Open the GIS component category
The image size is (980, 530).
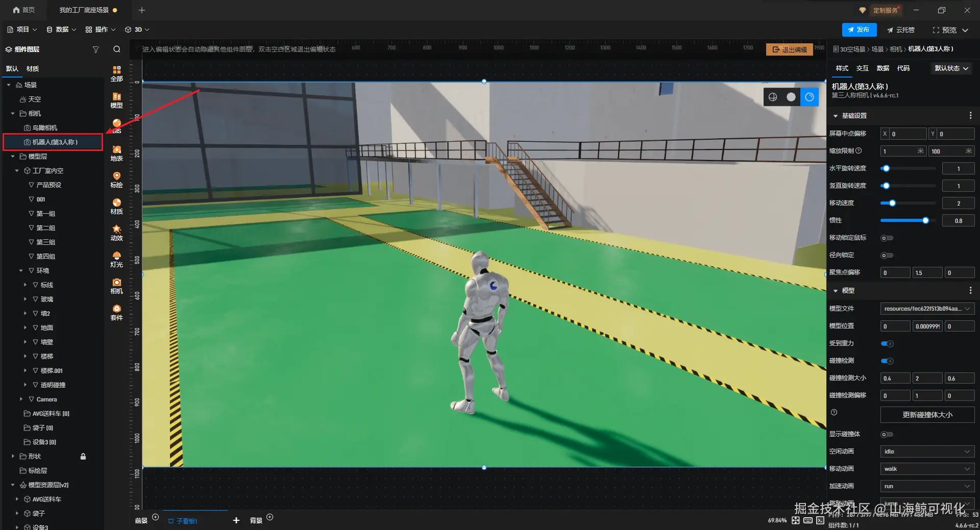pos(117,127)
